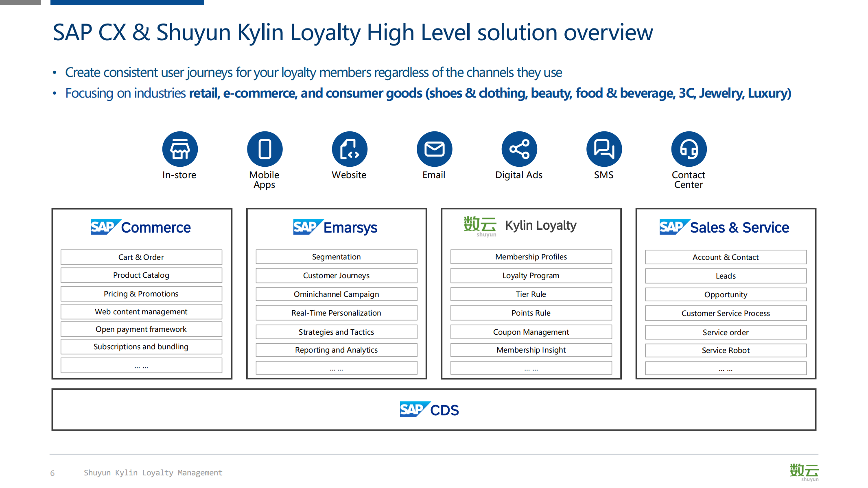Click the ellipsis box under Kylin Loyalty
This screenshot has width=868, height=488.
(x=531, y=368)
